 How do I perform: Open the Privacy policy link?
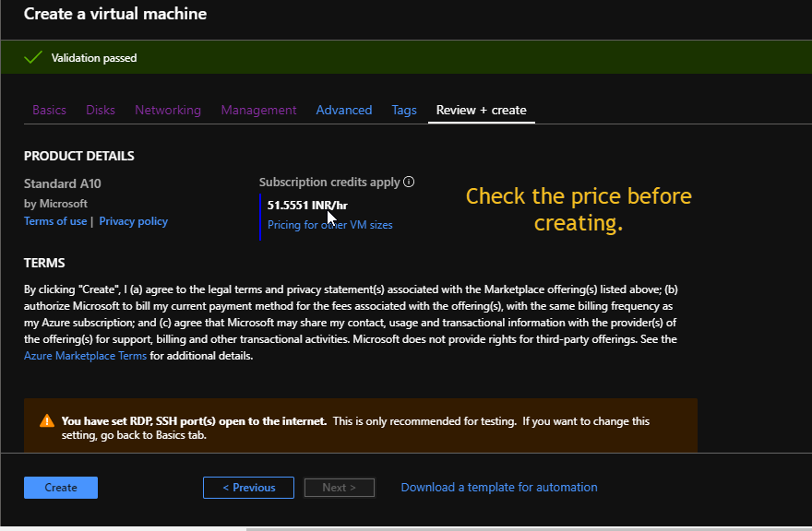(x=134, y=221)
